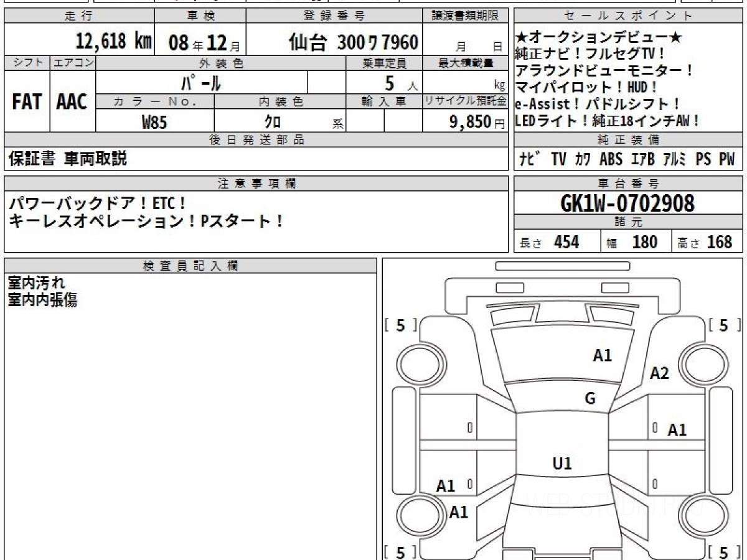Screen dimensions: 747x560
Task: Click the U1 dent marker on roof
Action: [562, 464]
